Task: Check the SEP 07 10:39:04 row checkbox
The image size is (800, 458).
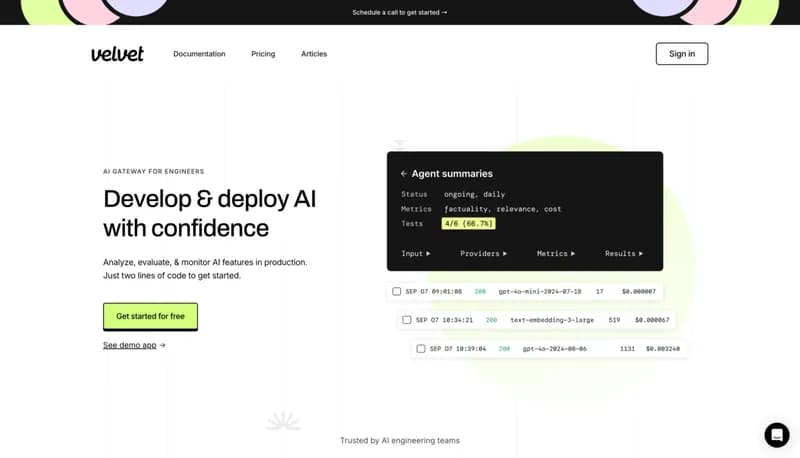Action: click(420, 348)
